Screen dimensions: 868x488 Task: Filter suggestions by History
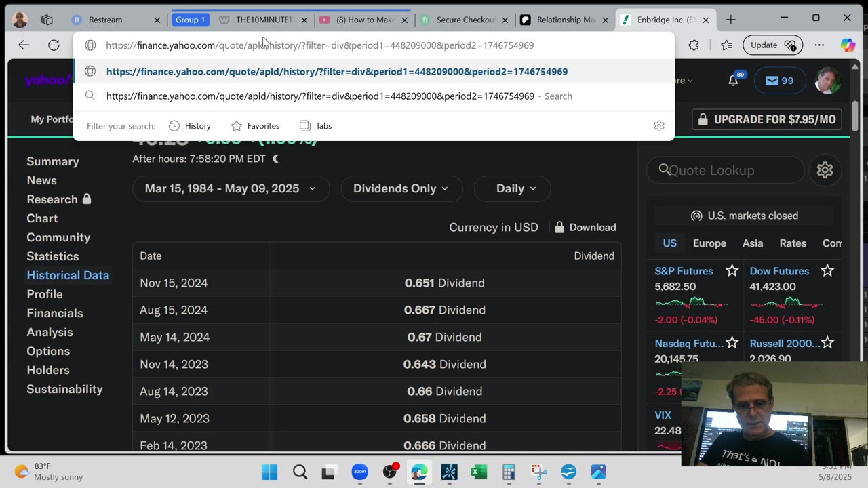click(x=190, y=126)
